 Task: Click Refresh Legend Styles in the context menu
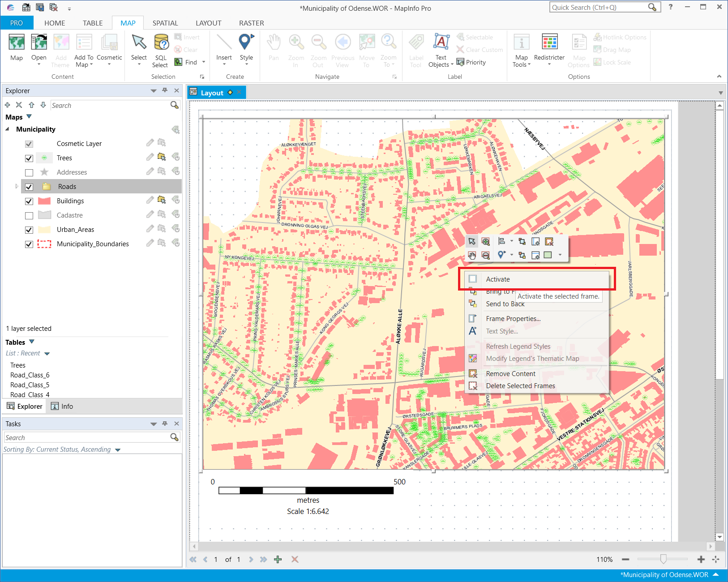click(x=518, y=346)
